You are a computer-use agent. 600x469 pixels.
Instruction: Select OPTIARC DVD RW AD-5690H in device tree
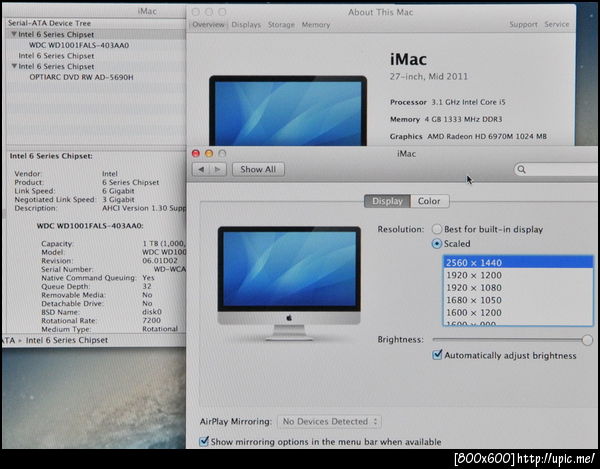pyautogui.click(x=81, y=77)
